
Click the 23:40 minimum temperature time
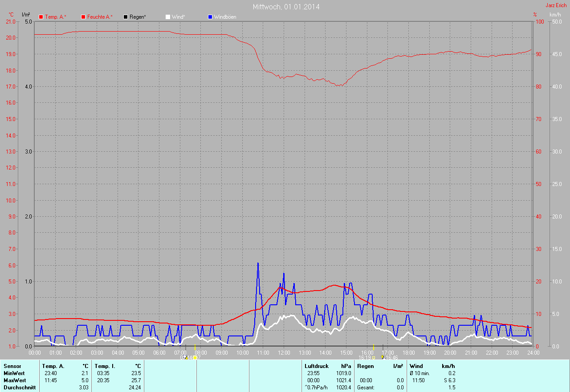click(50, 373)
